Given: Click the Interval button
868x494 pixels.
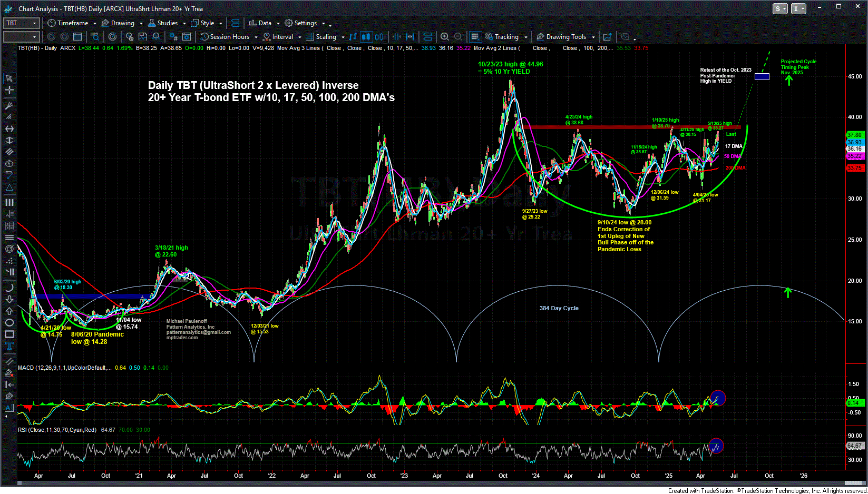Looking at the screenshot, I should pos(278,37).
